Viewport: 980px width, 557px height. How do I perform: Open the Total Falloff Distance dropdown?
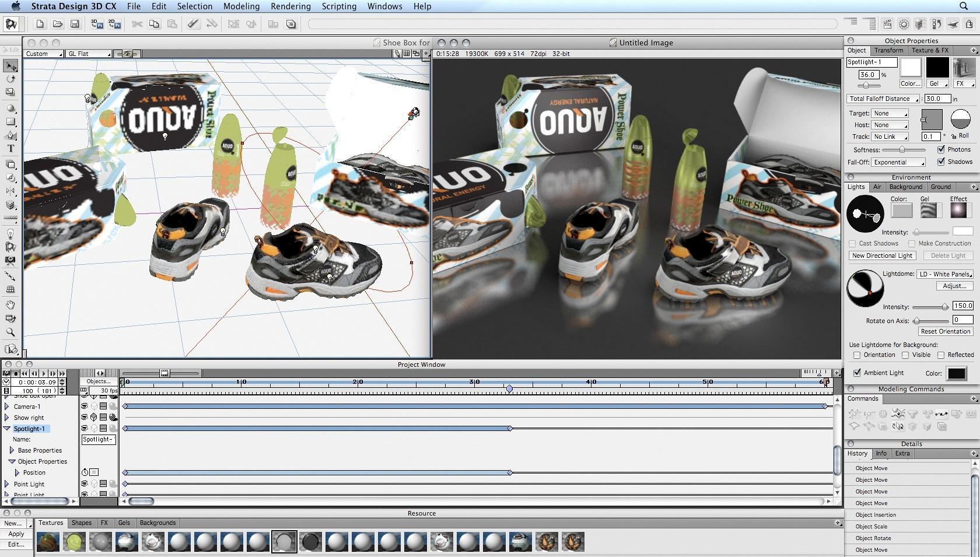[x=884, y=99]
